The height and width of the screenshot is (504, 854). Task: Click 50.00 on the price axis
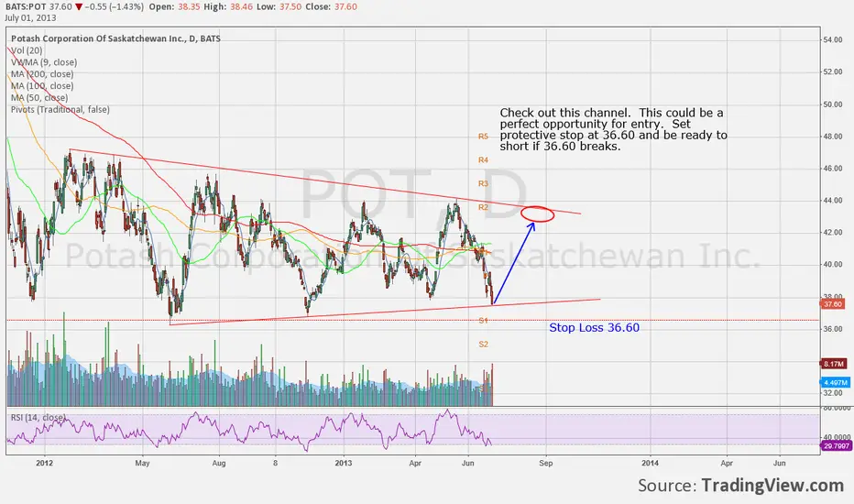[x=833, y=104]
